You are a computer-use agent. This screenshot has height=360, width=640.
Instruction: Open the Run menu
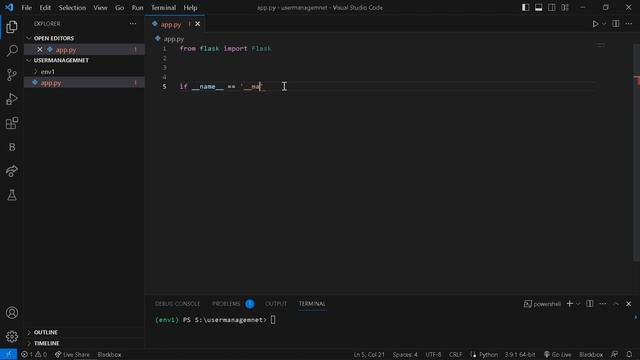click(138, 7)
